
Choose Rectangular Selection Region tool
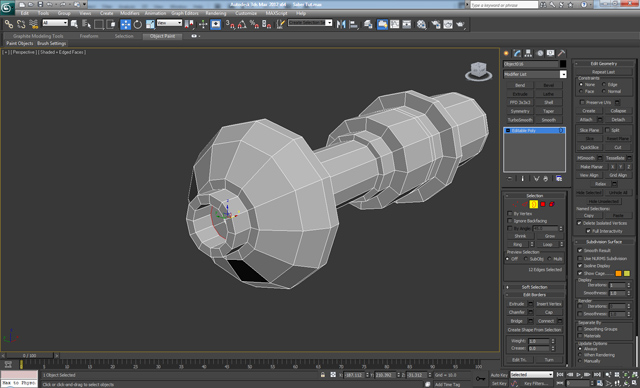click(x=98, y=24)
